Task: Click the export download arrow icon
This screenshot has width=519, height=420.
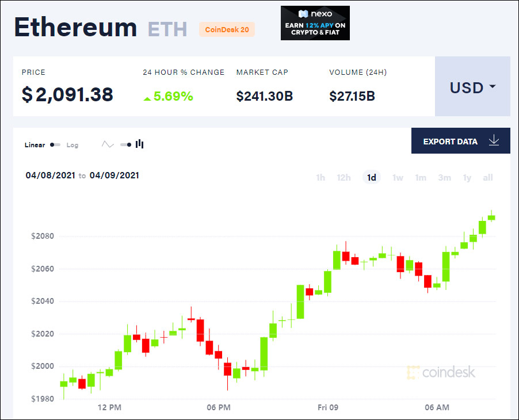Action: click(x=494, y=141)
